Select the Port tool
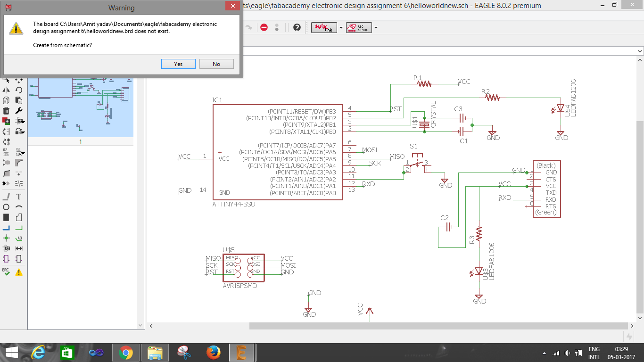644x362 pixels. tap(19, 259)
